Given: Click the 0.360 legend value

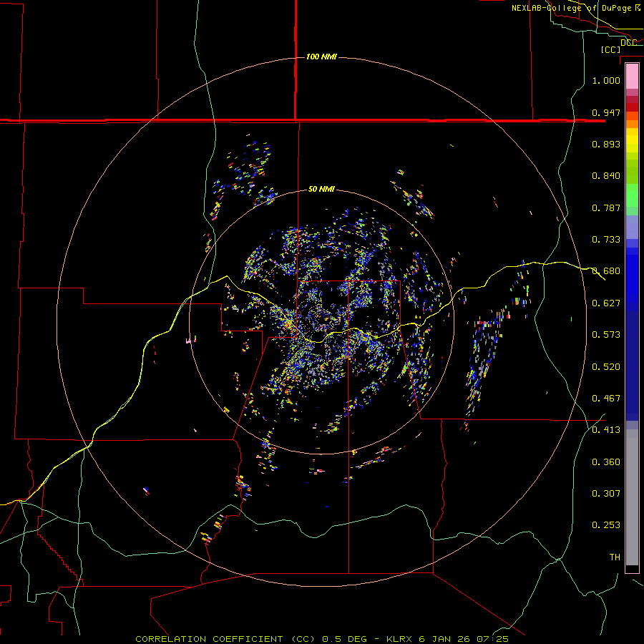Looking at the screenshot, I should [606, 462].
